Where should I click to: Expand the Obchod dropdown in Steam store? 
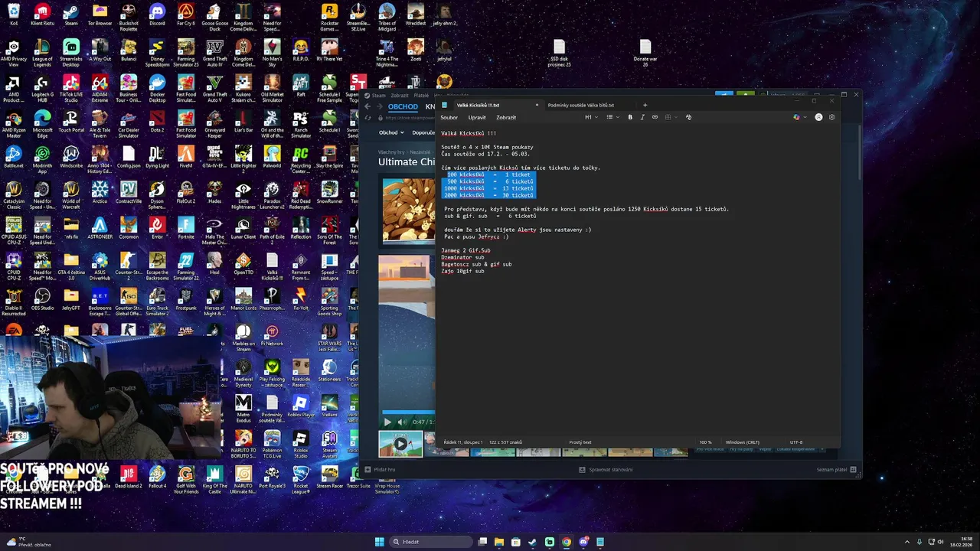[390, 132]
